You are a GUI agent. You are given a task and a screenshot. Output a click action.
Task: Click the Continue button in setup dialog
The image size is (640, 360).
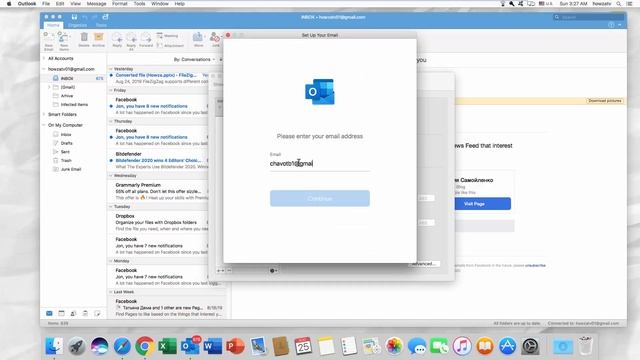tap(320, 198)
